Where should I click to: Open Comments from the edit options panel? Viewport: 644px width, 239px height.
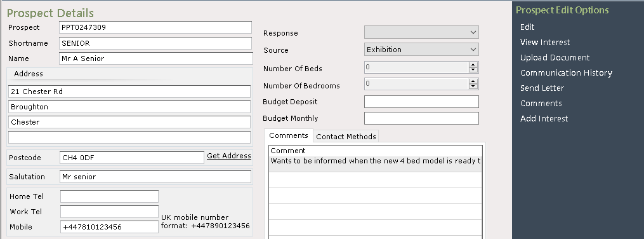[541, 103]
